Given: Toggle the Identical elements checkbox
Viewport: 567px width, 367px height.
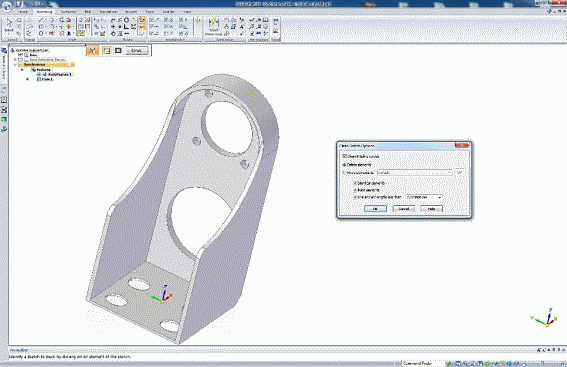Looking at the screenshot, I should click(355, 183).
